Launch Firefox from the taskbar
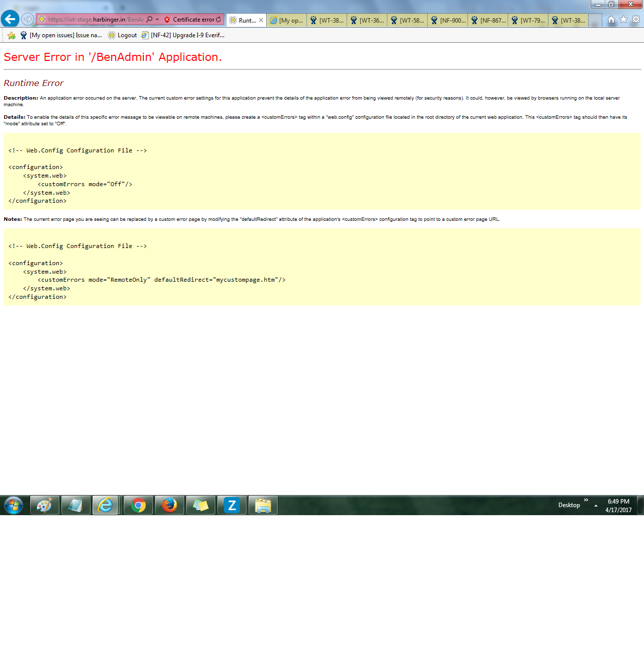The width and height of the screenshot is (644, 651). point(170,505)
